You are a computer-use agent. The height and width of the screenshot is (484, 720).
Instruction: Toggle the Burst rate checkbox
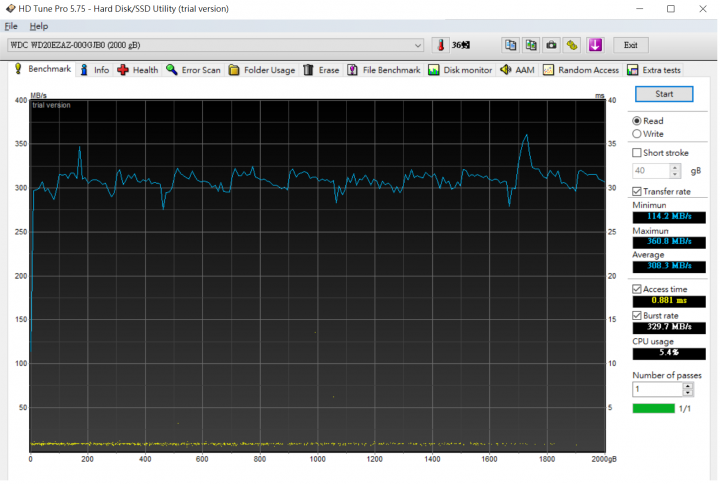click(x=637, y=316)
